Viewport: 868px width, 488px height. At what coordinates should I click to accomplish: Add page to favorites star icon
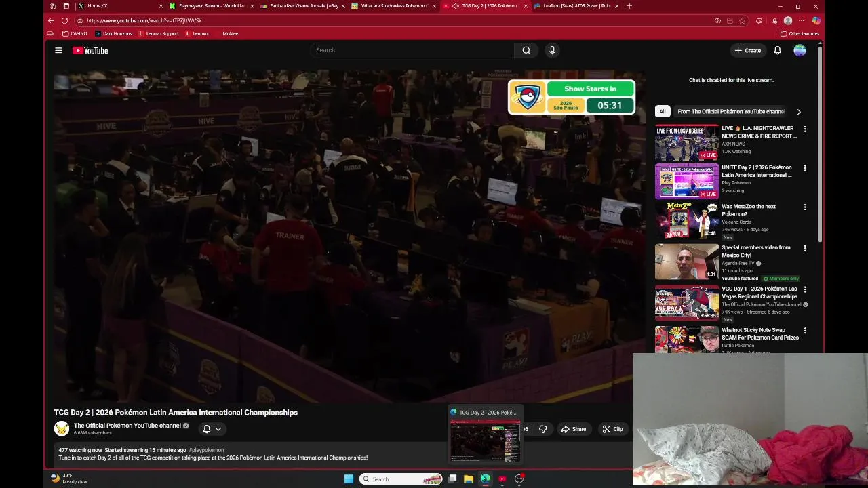[x=743, y=20]
